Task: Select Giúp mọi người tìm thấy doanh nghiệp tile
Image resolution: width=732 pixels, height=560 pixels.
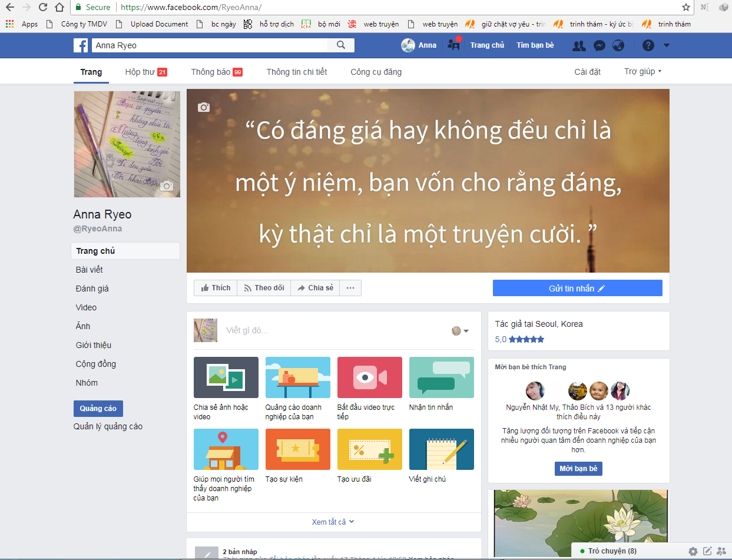Action: [226, 465]
